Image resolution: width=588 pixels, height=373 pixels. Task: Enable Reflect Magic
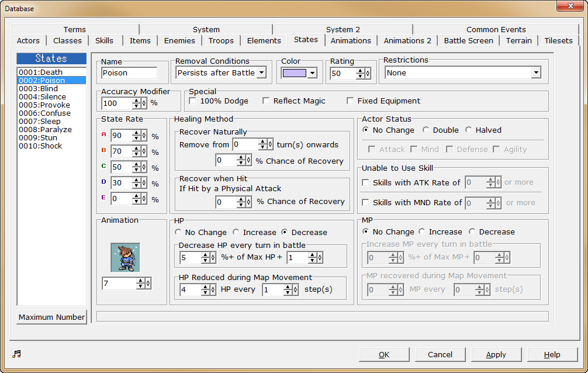[x=267, y=101]
